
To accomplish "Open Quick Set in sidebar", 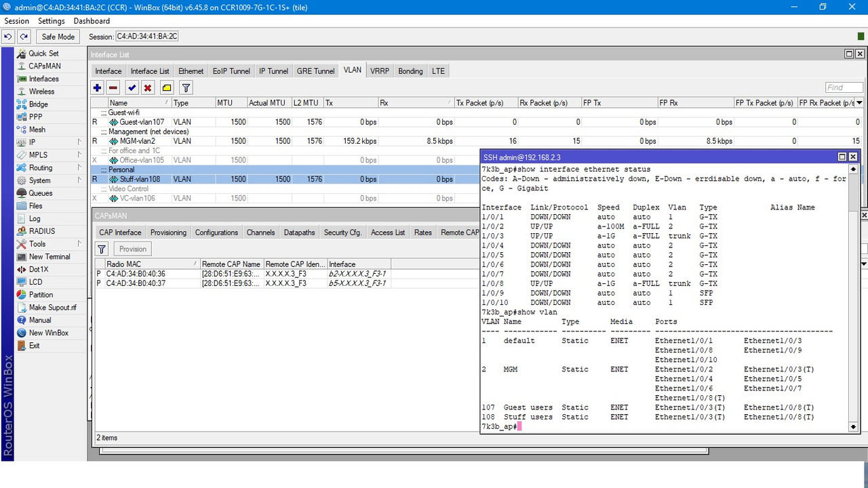I will click(43, 54).
